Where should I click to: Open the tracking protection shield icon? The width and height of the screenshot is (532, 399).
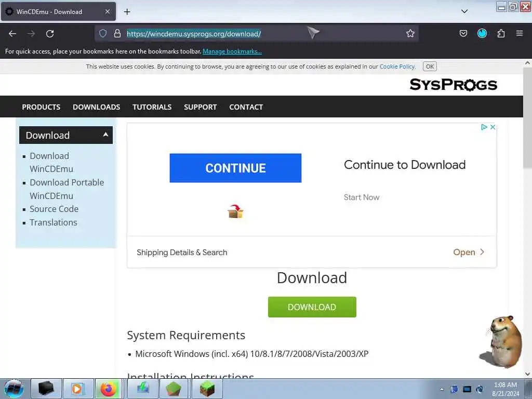pos(103,33)
